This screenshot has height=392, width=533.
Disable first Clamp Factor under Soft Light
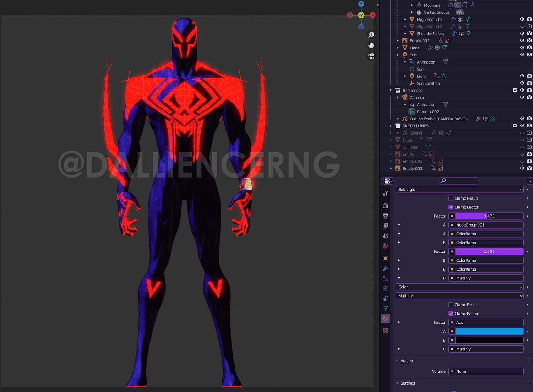pyautogui.click(x=451, y=207)
